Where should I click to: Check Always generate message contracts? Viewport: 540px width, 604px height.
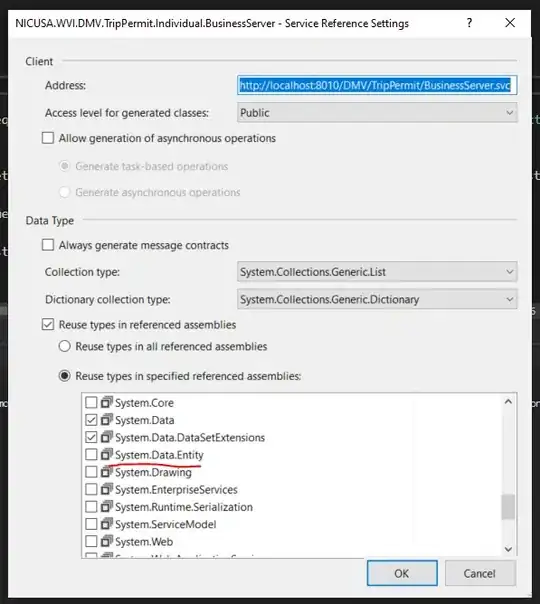(x=48, y=245)
